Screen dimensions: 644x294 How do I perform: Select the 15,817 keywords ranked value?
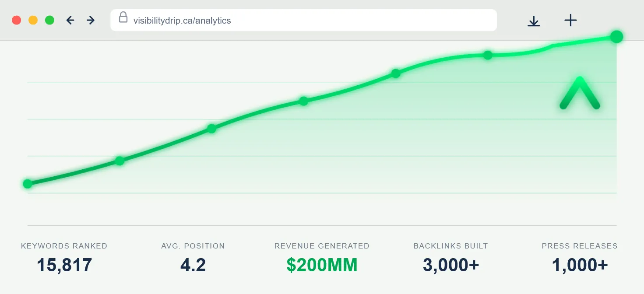click(x=64, y=265)
